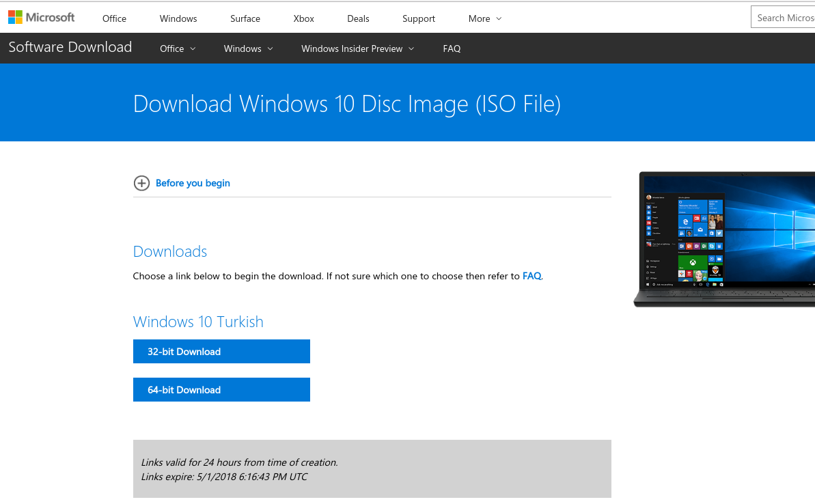Start the 64-bit Download
Viewport: 815px width, 504px height.
(x=221, y=390)
